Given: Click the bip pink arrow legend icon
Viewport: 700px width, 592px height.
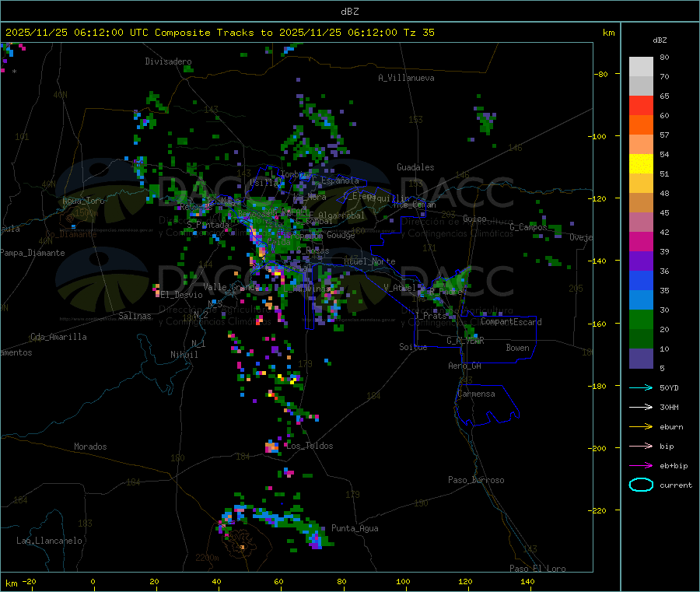Looking at the screenshot, I should tap(641, 446).
